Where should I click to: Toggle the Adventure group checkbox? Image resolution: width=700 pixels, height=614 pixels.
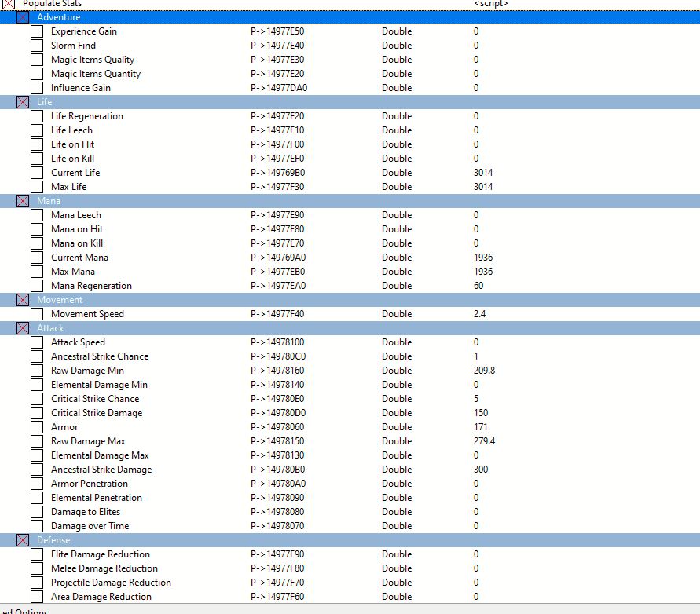[x=23, y=17]
